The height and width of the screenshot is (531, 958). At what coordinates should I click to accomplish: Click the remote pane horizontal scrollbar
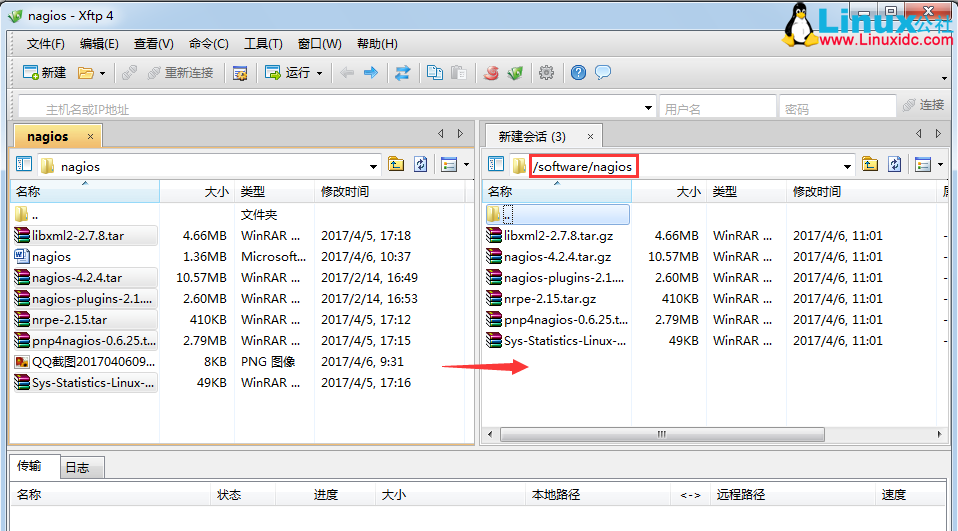click(662, 434)
